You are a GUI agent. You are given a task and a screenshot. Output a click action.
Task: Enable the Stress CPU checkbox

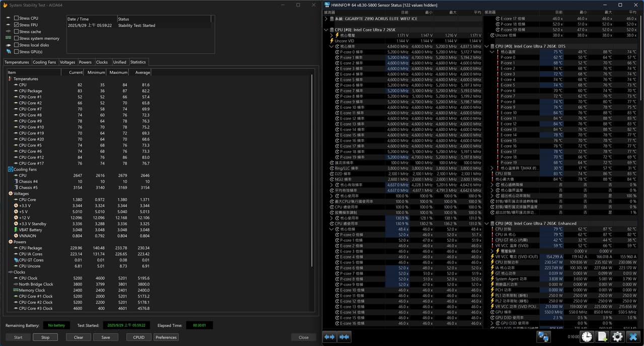(17, 18)
